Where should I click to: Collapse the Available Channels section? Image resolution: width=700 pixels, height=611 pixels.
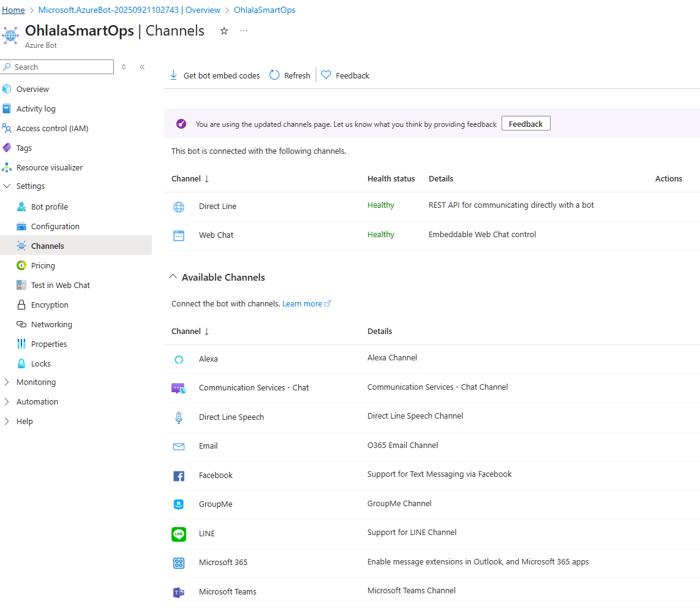coord(173,277)
